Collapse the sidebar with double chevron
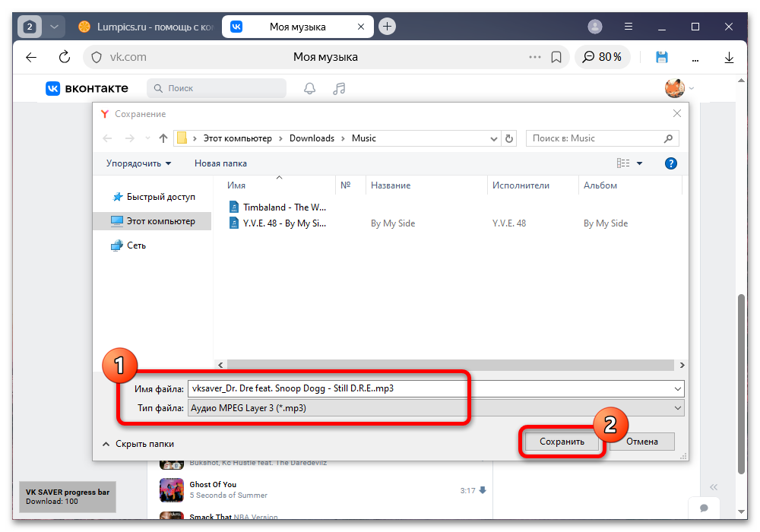The height and width of the screenshot is (532, 760). pos(714,487)
